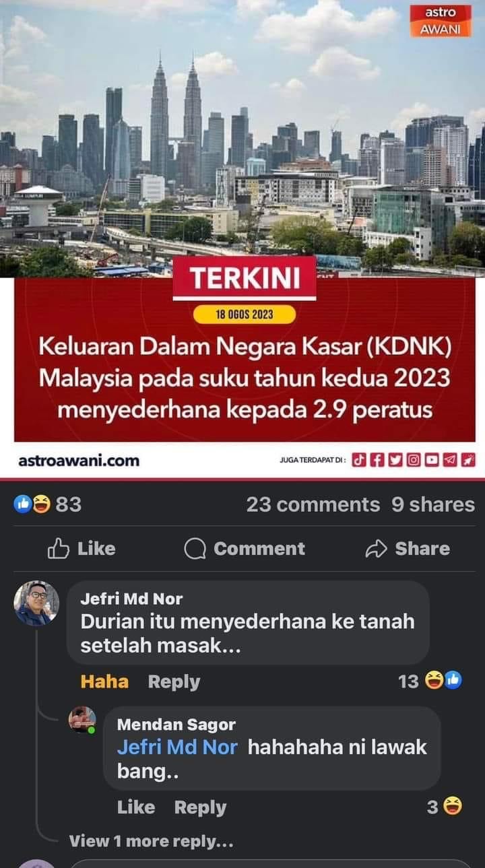View the 3 Haha reactions on the reply
This screenshot has height=868, width=485.
445,807
